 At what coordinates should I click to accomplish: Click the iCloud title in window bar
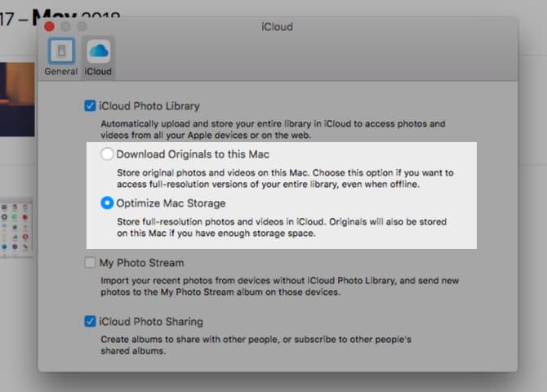[x=277, y=27]
